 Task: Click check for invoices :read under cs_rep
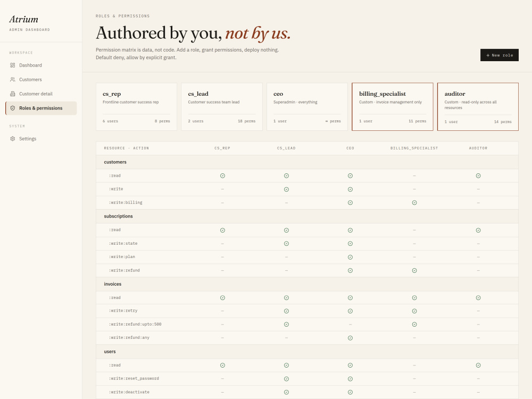pyautogui.click(x=222, y=297)
